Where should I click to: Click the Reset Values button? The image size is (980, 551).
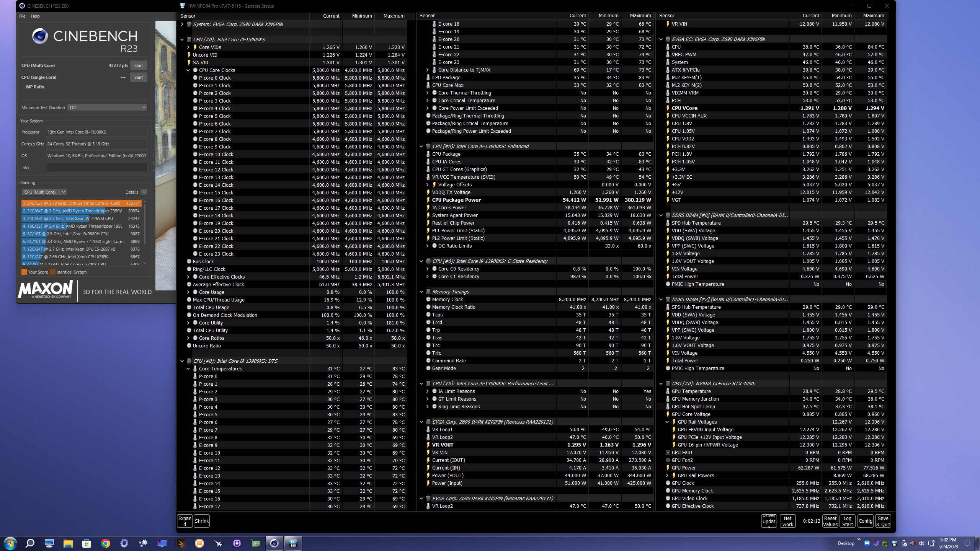tap(830, 521)
